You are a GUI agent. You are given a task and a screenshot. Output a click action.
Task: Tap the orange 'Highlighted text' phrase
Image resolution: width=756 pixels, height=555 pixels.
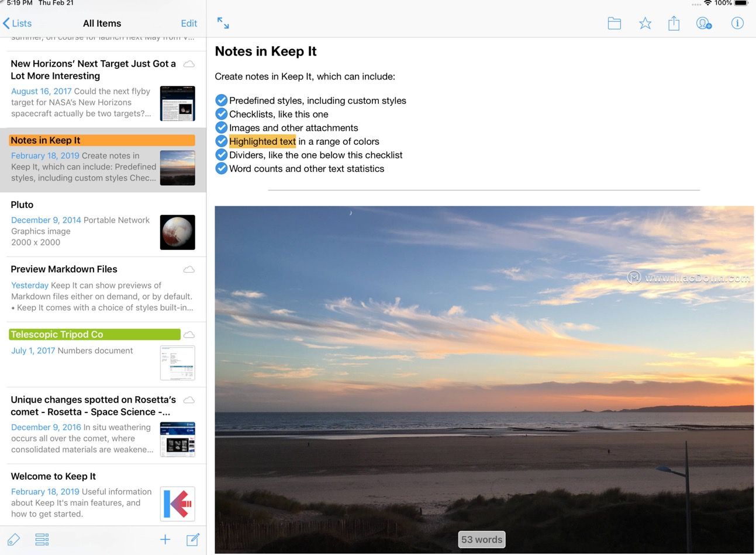point(263,141)
